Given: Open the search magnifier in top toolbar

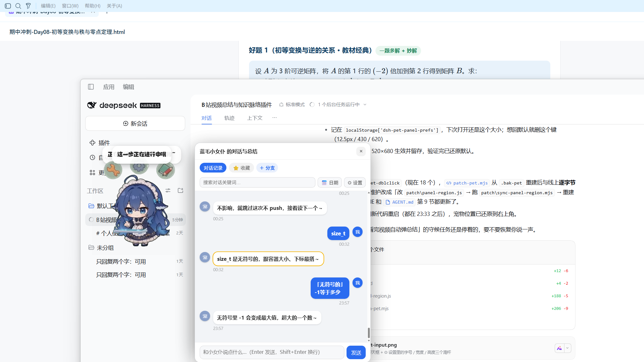Looking at the screenshot, I should [18, 6].
